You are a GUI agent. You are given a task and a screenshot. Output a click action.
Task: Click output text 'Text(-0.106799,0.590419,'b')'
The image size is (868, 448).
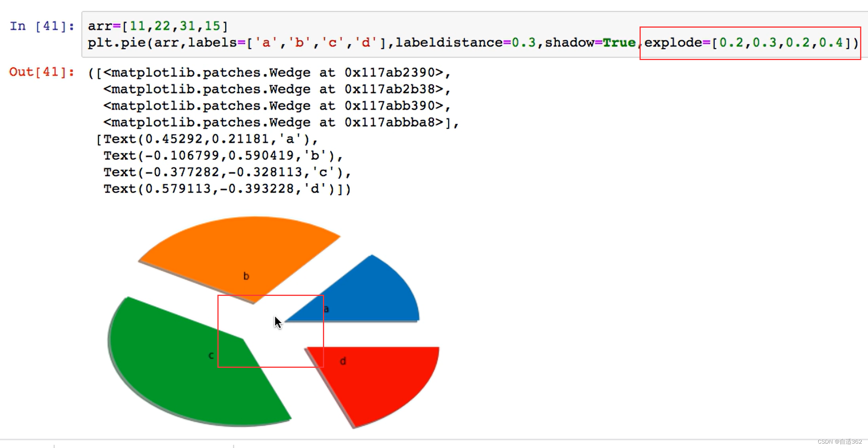(223, 156)
